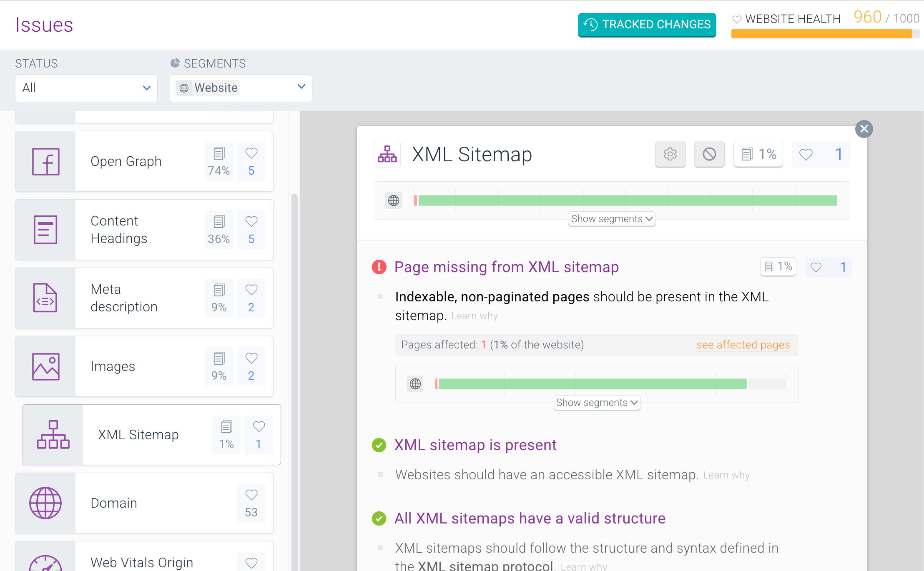The width and height of the screenshot is (924, 571).
Task: Expand Show segments under affected pages bar
Action: click(597, 403)
